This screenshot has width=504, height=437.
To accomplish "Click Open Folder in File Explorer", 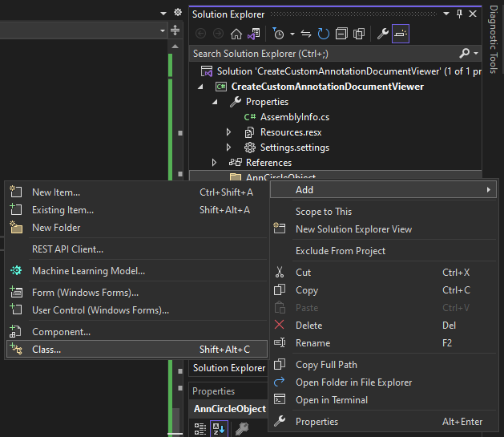I will (x=353, y=382).
